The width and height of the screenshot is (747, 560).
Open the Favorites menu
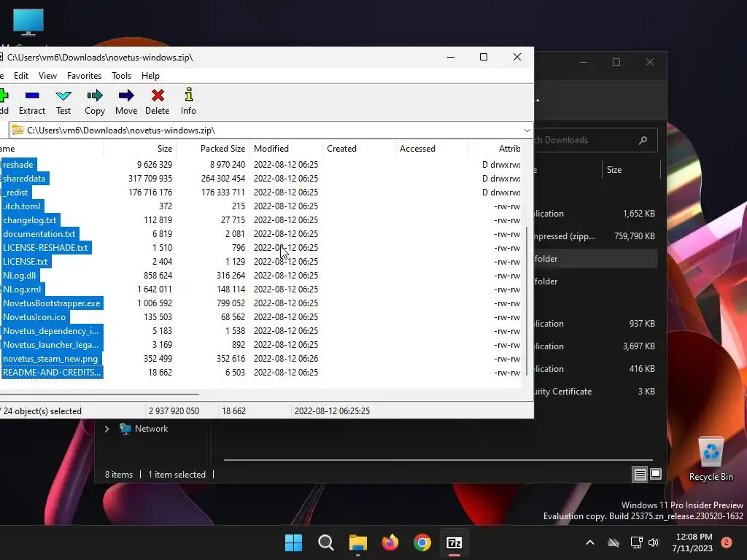pos(85,76)
